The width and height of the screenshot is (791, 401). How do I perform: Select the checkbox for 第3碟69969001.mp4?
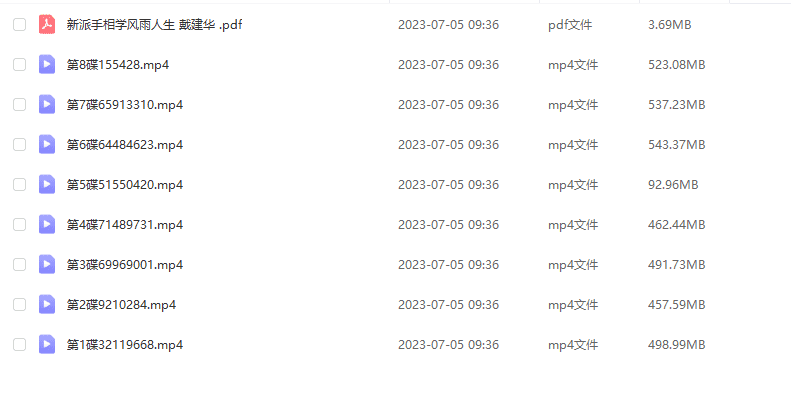point(19,264)
